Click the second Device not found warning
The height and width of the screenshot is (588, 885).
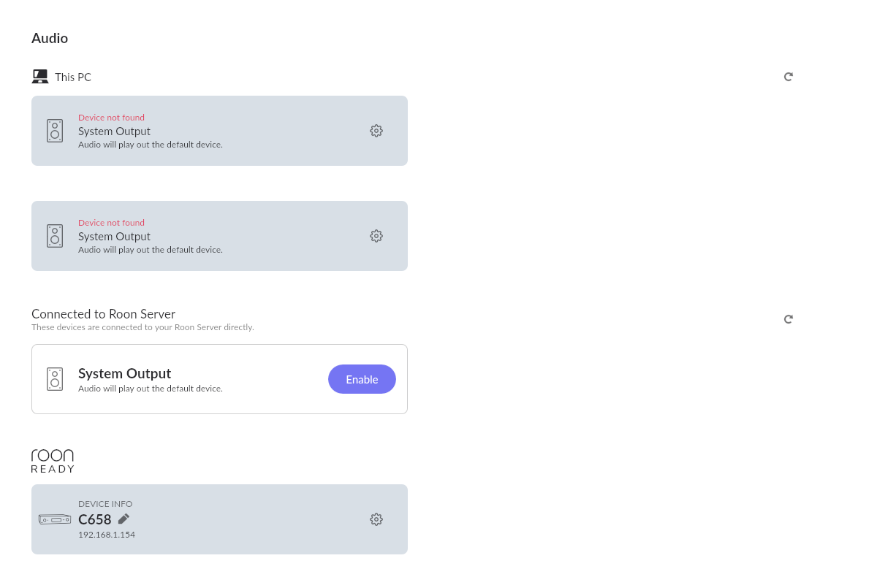tap(111, 223)
